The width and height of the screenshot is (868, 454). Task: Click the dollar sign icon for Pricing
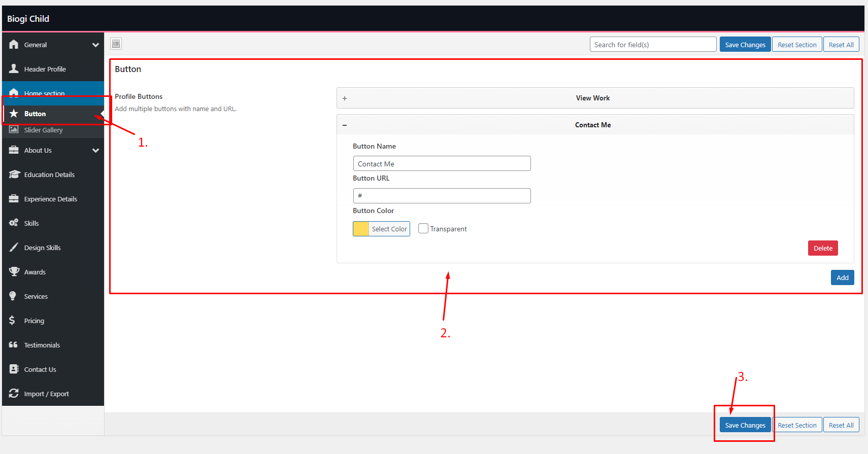click(12, 321)
